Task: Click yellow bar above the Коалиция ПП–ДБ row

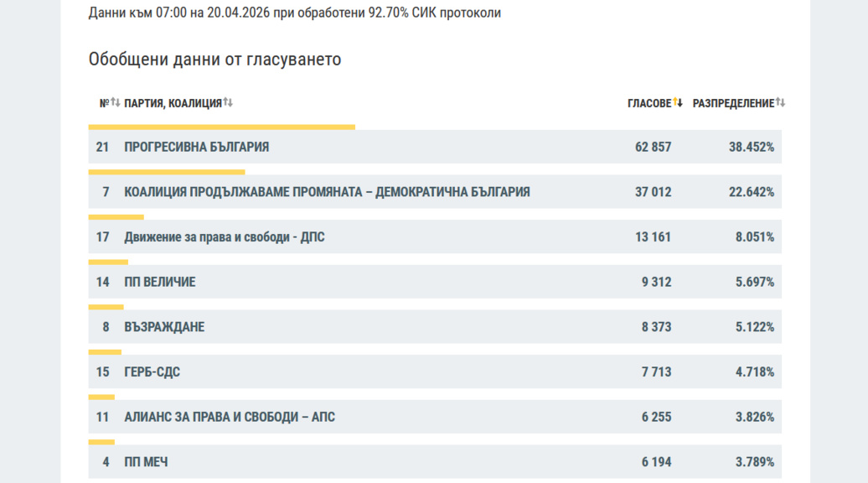Action: (167, 172)
